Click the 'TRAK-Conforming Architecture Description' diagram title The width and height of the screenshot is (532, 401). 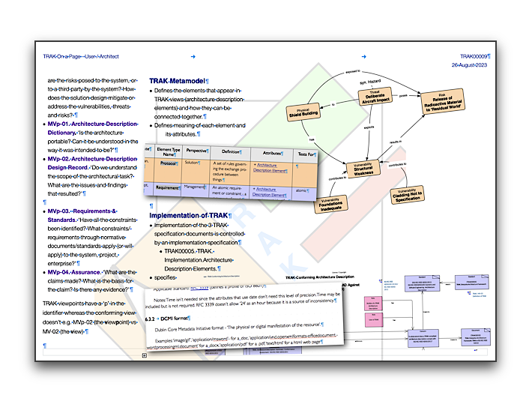319,277
